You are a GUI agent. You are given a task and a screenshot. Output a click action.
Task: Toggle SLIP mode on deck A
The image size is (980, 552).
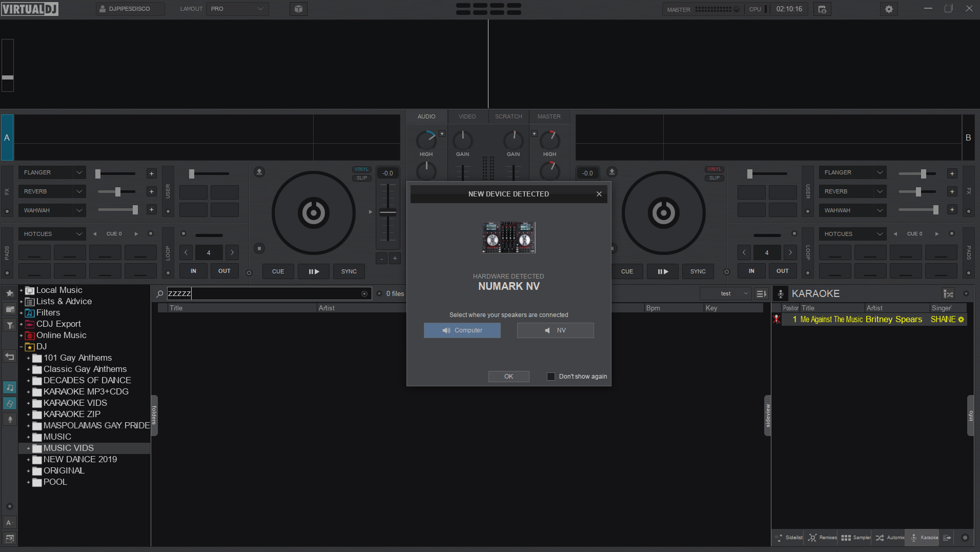pyautogui.click(x=361, y=178)
